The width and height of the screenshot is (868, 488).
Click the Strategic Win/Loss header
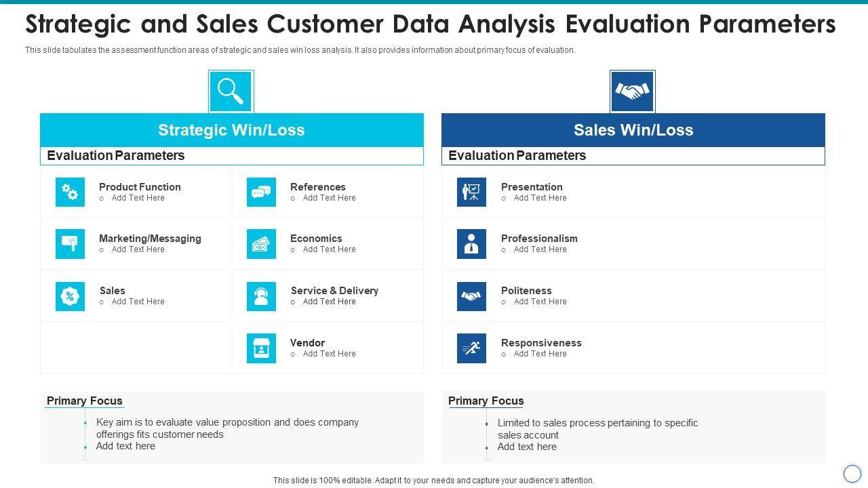231,130
